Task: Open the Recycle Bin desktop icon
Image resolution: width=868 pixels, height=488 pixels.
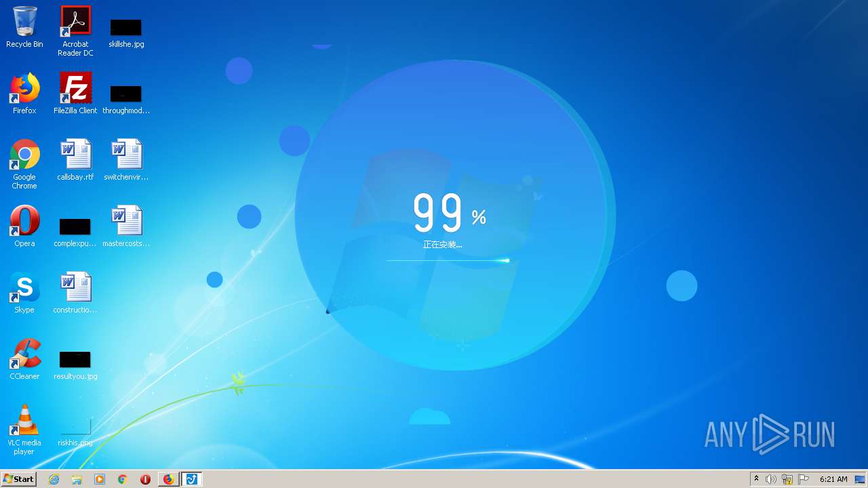Action: [x=24, y=27]
